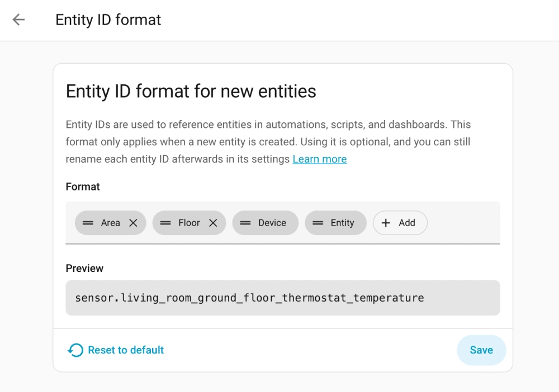Screen dimensions: 559x392
Task: Grab the drag handle on Device chip
Action: click(245, 223)
